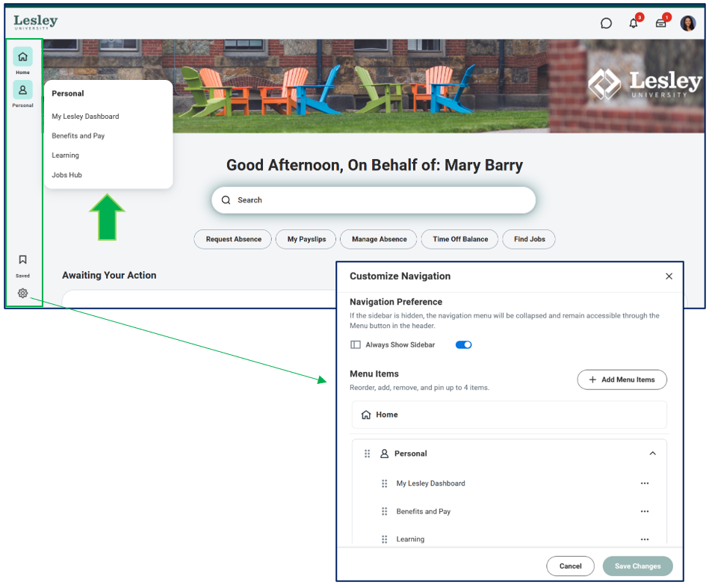Click into the Search field
The height and width of the screenshot is (588, 709).
coord(374,200)
